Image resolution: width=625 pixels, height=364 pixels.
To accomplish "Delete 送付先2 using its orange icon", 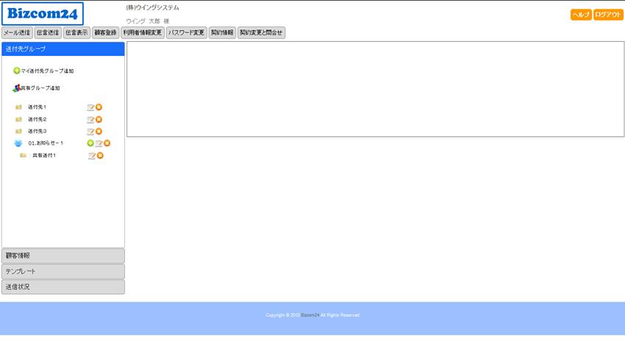I will click(x=99, y=119).
